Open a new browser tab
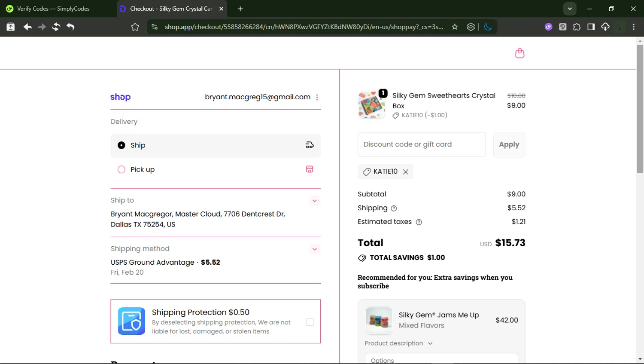The height and width of the screenshot is (364, 644). pos(240,9)
